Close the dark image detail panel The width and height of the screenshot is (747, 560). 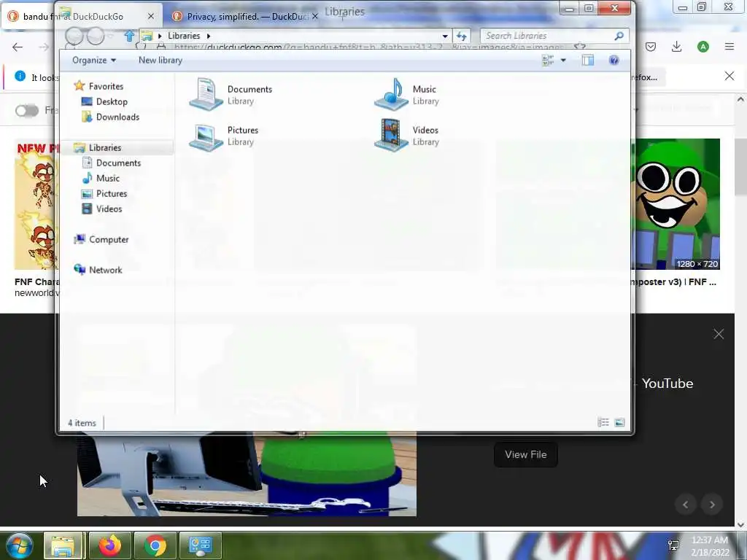click(719, 334)
